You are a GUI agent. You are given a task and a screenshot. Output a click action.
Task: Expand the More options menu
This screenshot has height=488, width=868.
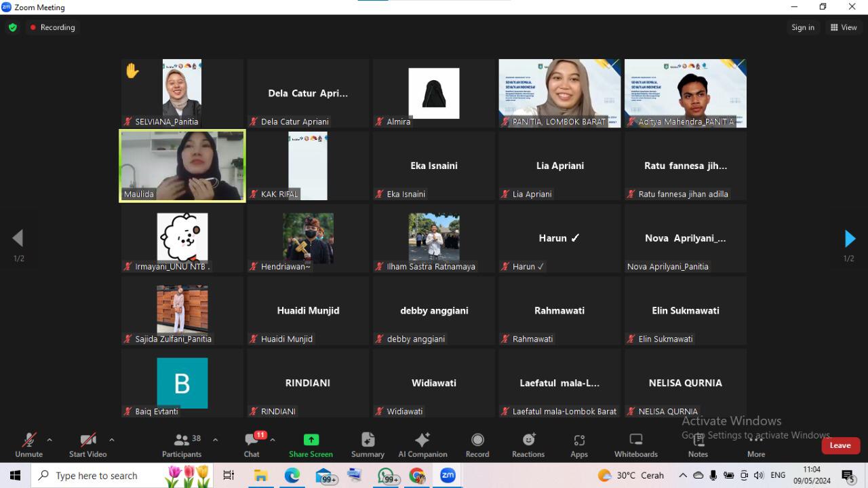coord(756,445)
